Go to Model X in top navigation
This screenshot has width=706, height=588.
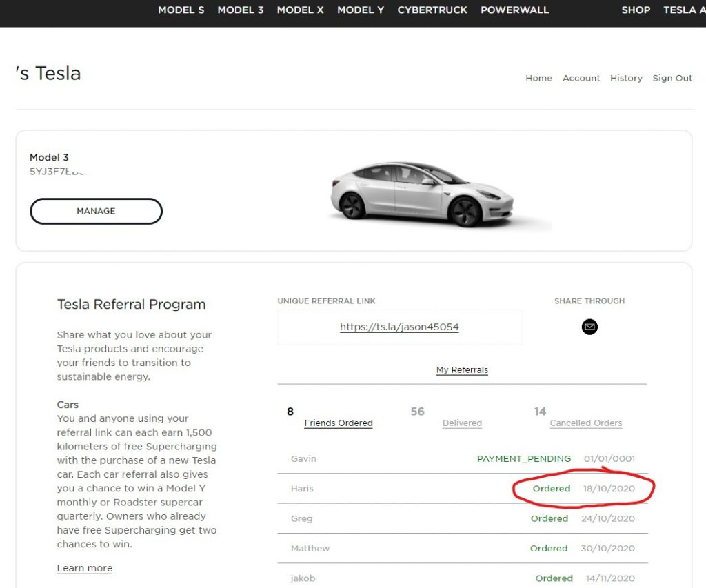tap(301, 10)
